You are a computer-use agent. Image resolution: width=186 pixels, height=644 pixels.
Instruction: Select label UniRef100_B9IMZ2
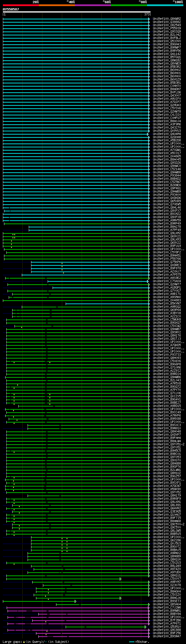[167, 214]
